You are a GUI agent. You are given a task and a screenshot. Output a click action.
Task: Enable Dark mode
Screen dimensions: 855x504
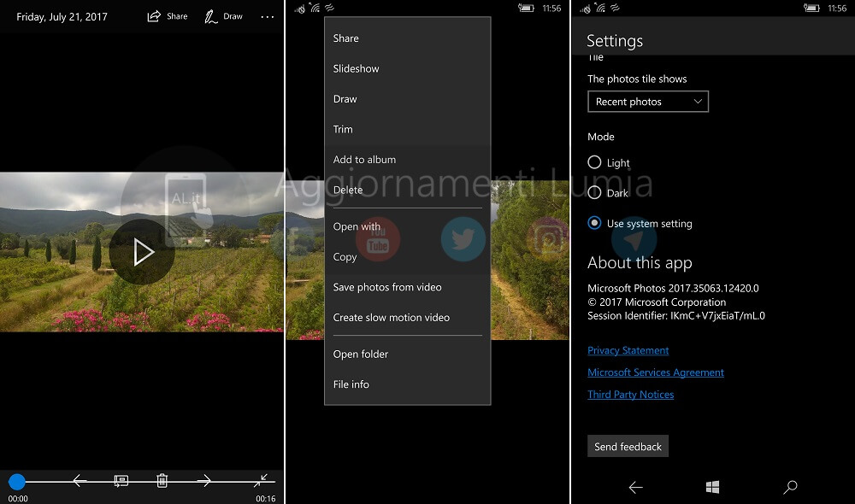coord(596,192)
